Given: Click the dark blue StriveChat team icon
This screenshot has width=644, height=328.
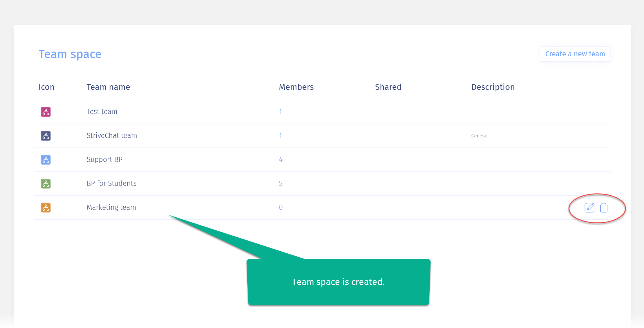Looking at the screenshot, I should [x=46, y=136].
